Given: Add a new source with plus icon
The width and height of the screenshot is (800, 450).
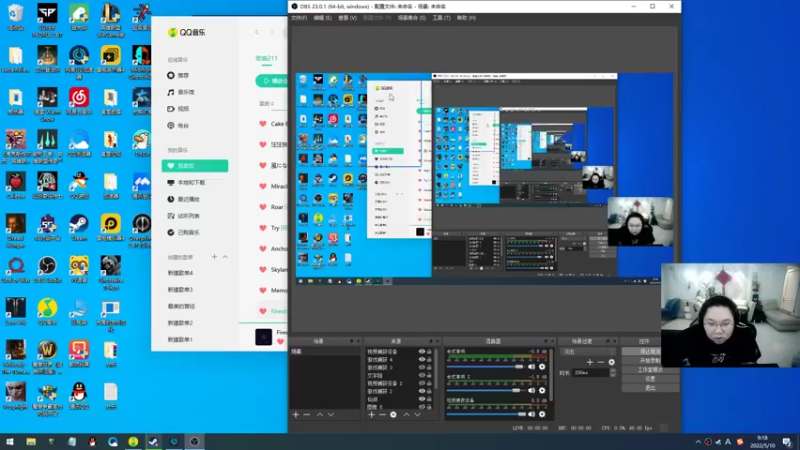Looking at the screenshot, I should point(371,415).
